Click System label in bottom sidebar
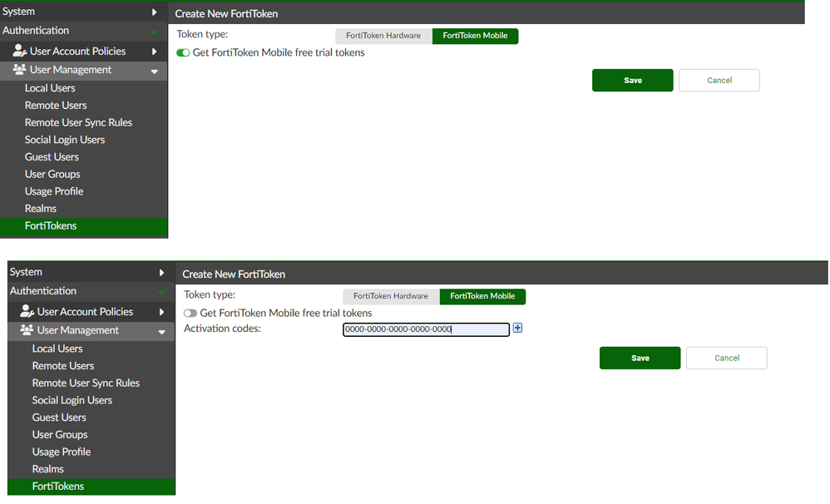830x504 pixels. (x=26, y=272)
